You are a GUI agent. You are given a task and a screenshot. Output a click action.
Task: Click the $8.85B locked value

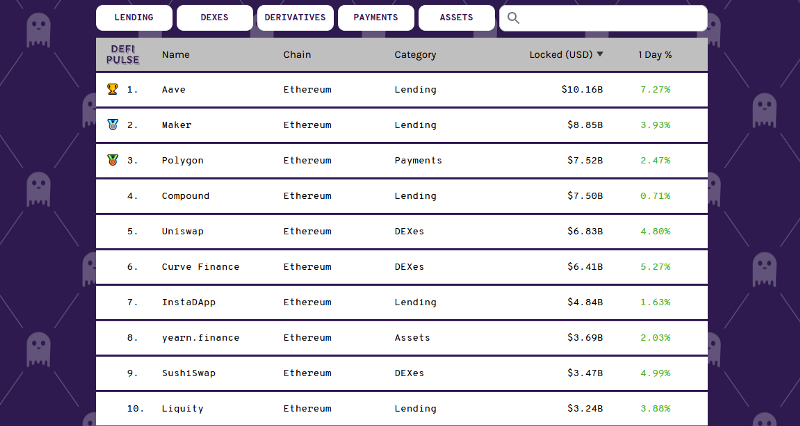[585, 124]
